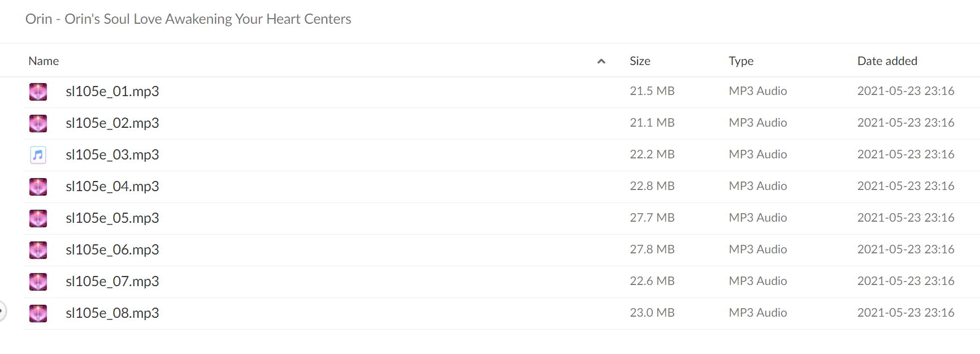
Task: Select the 23.0 MB size entry row
Action: (501, 313)
